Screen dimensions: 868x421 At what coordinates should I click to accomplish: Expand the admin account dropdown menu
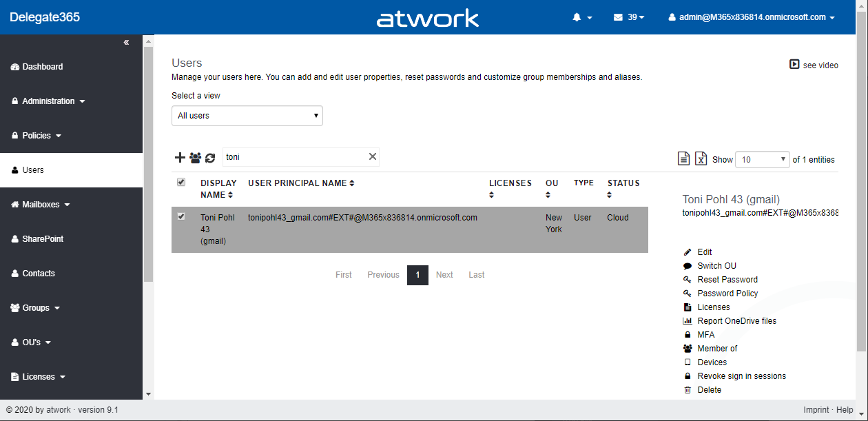[752, 17]
